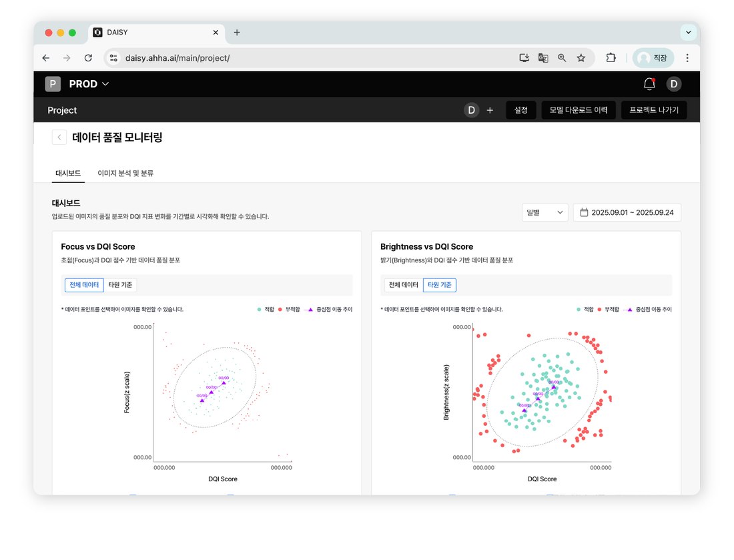Viewport: 734px width, 560px height.
Task: Click the 프로젝트 나가기 button
Action: click(654, 110)
